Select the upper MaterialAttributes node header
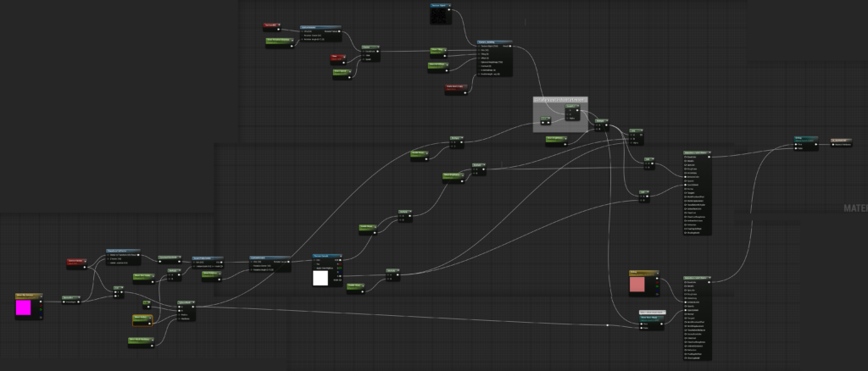868x371 pixels. coord(698,152)
